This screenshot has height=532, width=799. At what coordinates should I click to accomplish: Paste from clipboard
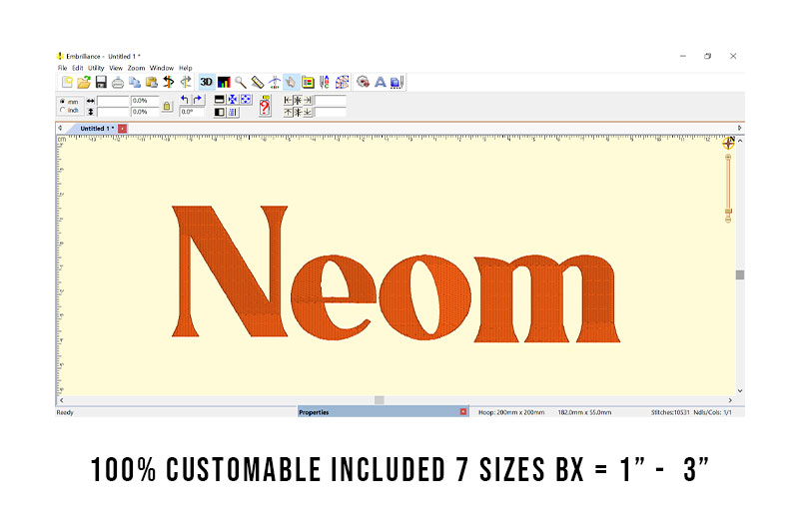tap(152, 82)
